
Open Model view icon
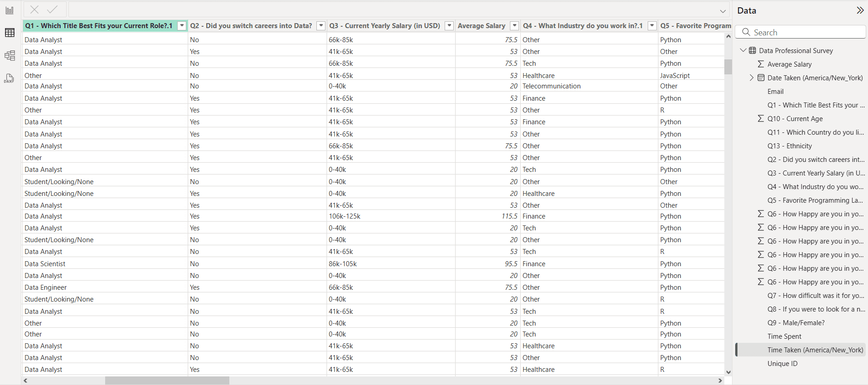[10, 55]
